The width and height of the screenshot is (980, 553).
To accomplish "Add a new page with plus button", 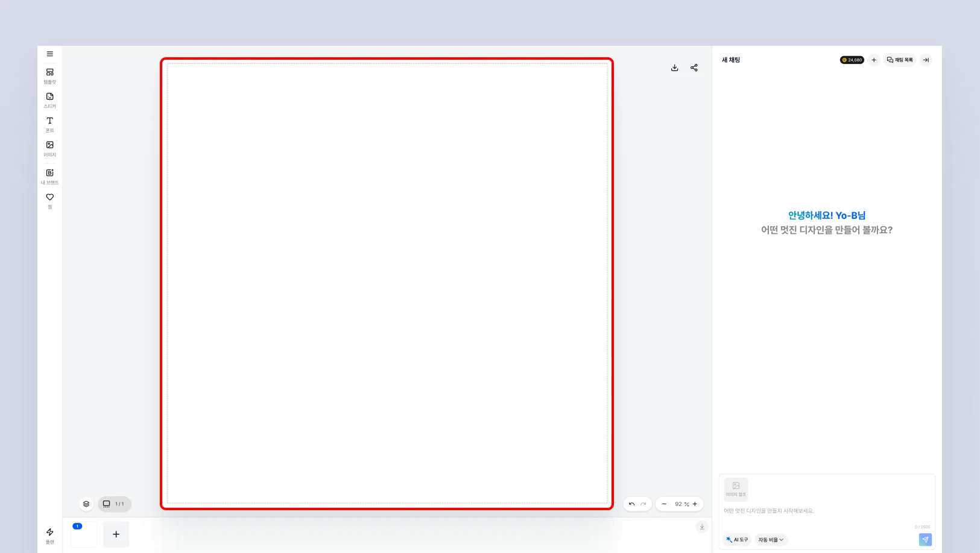I will [x=116, y=534].
